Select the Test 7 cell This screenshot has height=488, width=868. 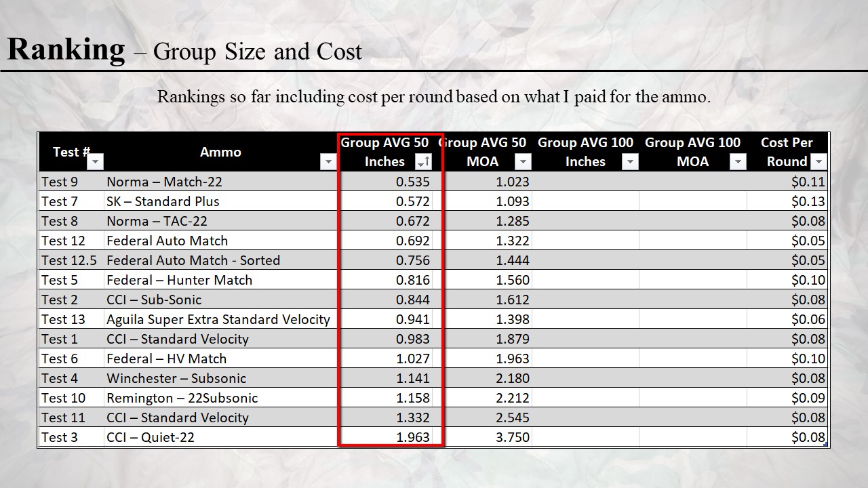71,201
